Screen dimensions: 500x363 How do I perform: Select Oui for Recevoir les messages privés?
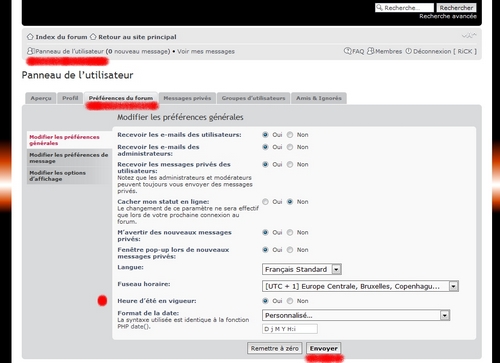point(265,164)
